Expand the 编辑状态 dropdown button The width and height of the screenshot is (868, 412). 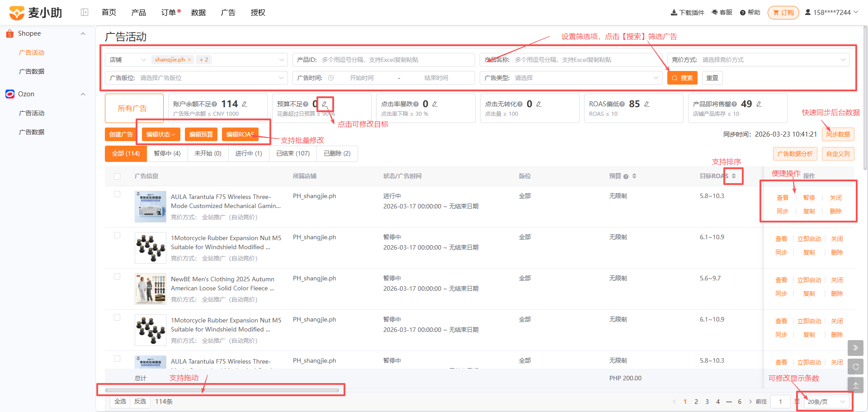coord(161,134)
